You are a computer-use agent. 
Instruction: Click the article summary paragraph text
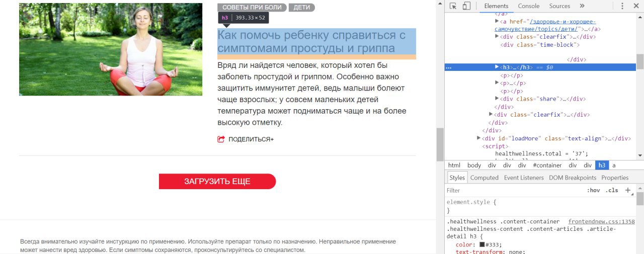click(x=312, y=94)
